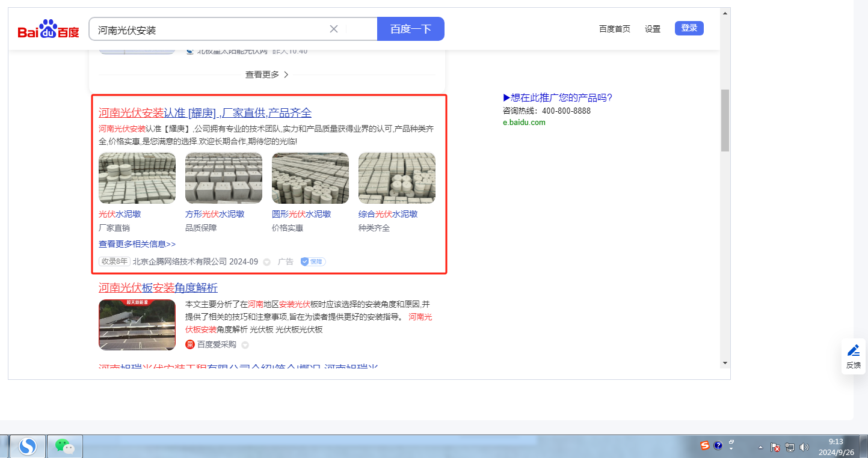The height and width of the screenshot is (458, 868).
Task: Click the 方形光伏水泥墩 product thumbnail
Action: 224,178
